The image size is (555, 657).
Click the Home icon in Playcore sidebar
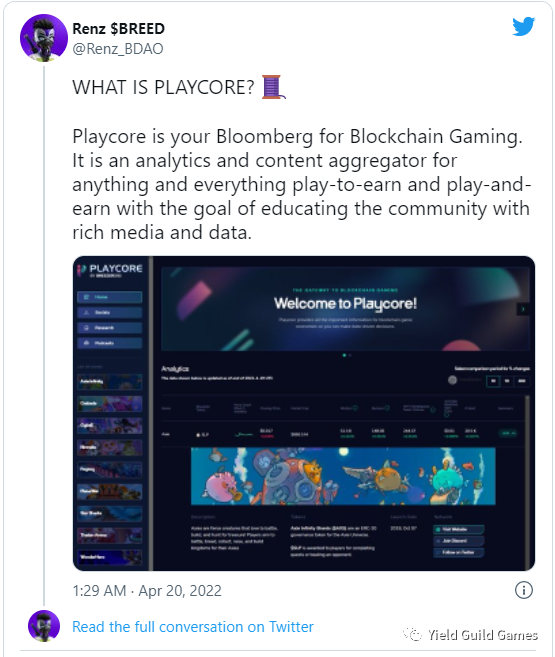click(x=86, y=297)
